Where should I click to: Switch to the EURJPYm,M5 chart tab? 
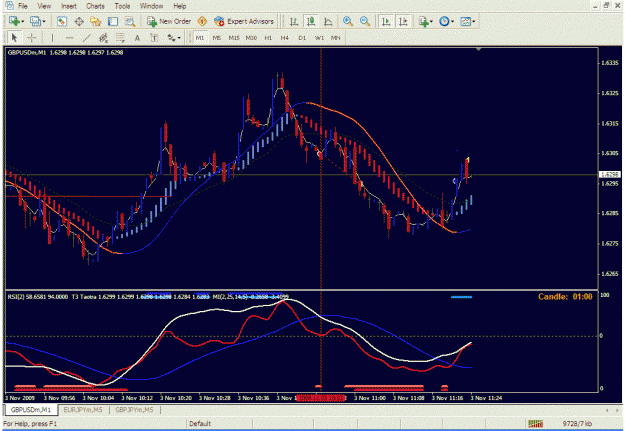pyautogui.click(x=83, y=410)
